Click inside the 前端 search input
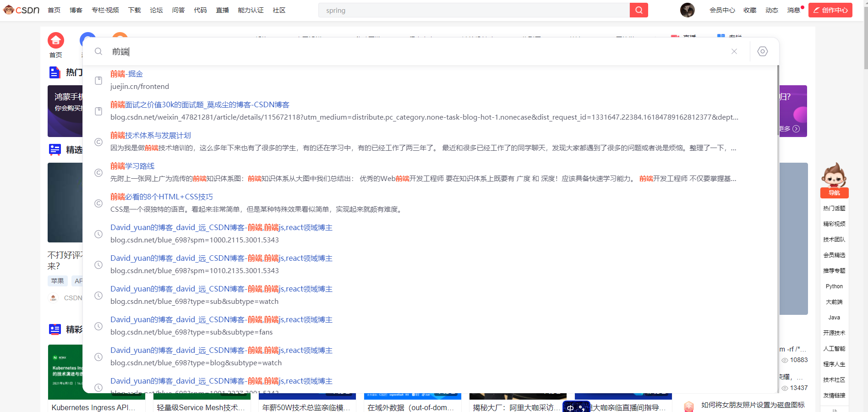 (x=417, y=51)
